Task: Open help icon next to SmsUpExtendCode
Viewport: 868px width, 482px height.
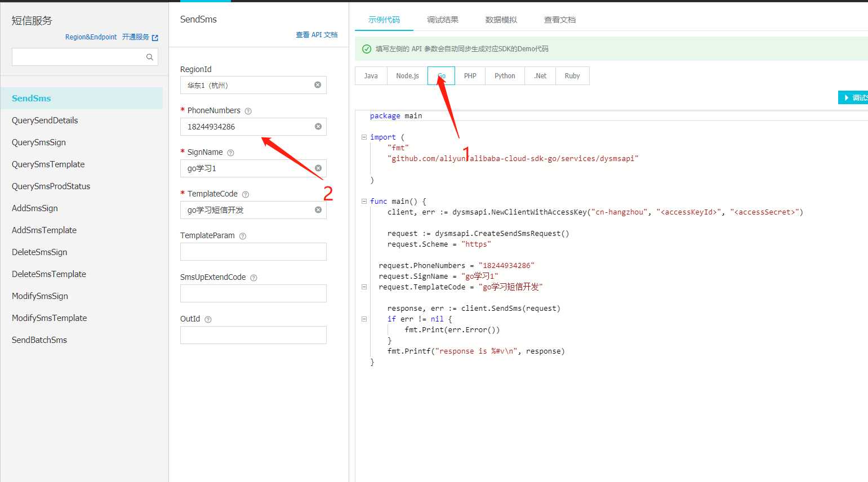Action: [x=253, y=278]
